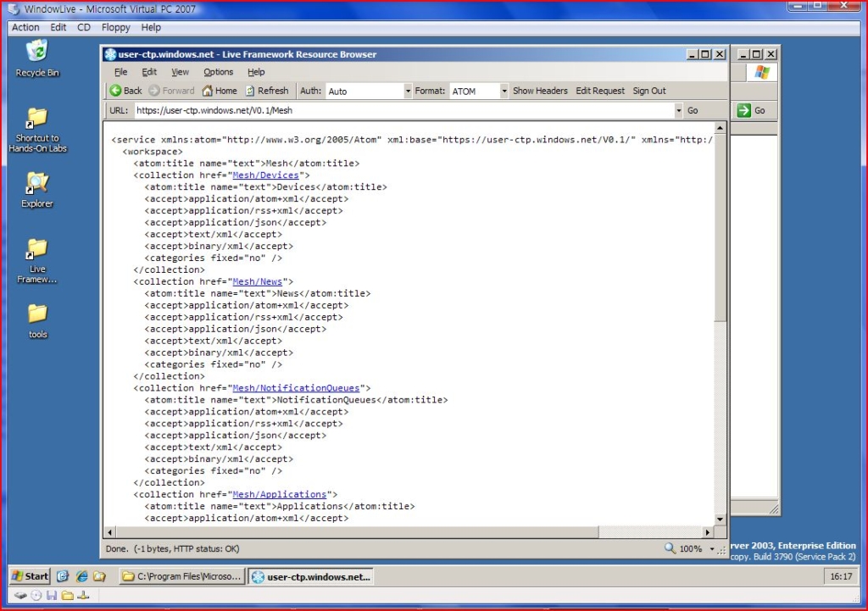Viewport: 868px width, 611px height.
Task: Click the greyed Forward toolbar button
Action: pyautogui.click(x=171, y=91)
